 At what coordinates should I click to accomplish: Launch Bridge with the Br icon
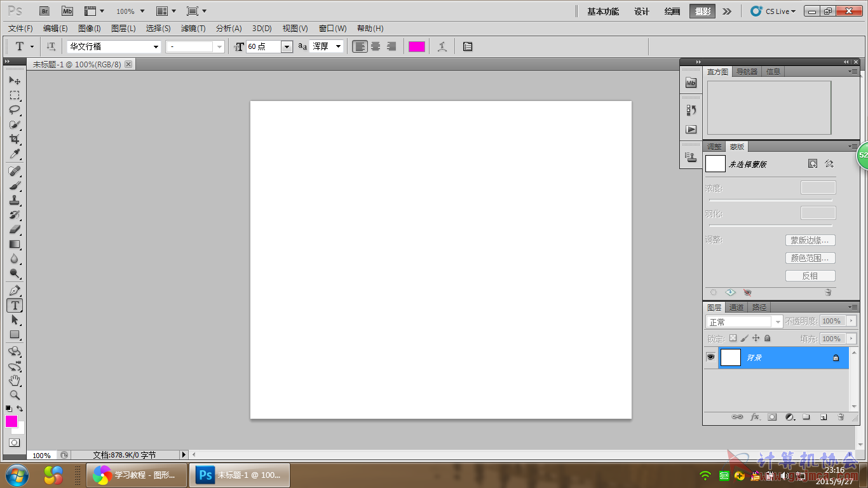click(x=44, y=11)
